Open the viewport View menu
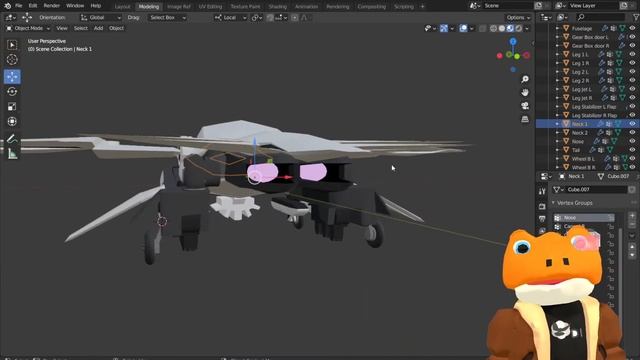Screen dimensions: 640x360 [x=62, y=28]
